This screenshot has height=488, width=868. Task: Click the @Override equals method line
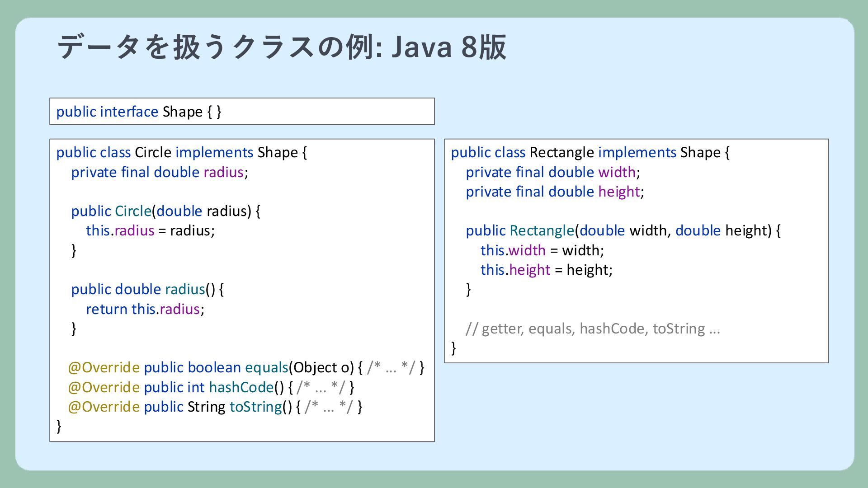tap(245, 367)
